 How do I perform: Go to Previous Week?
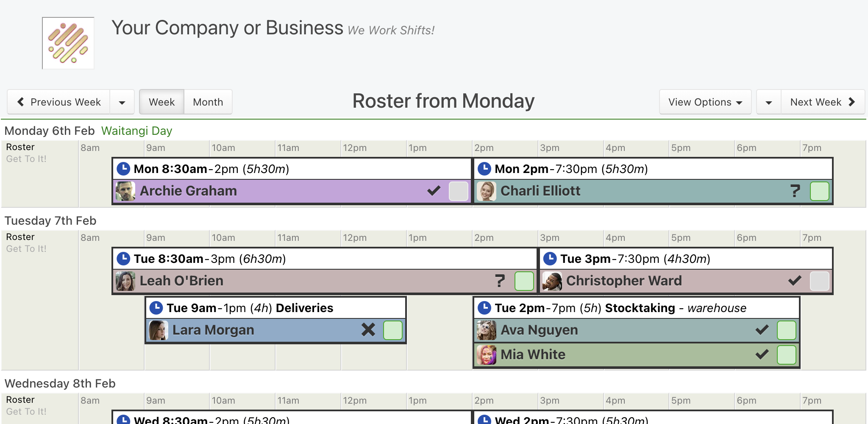tap(59, 102)
